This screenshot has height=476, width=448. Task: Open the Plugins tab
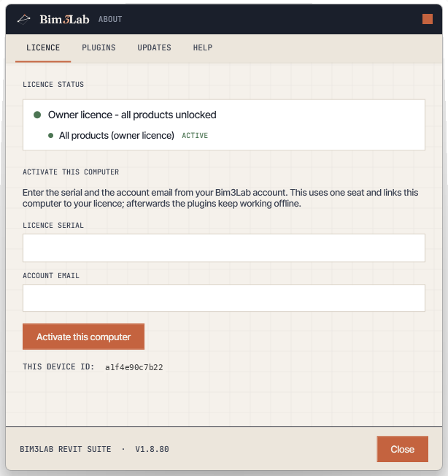[99, 47]
